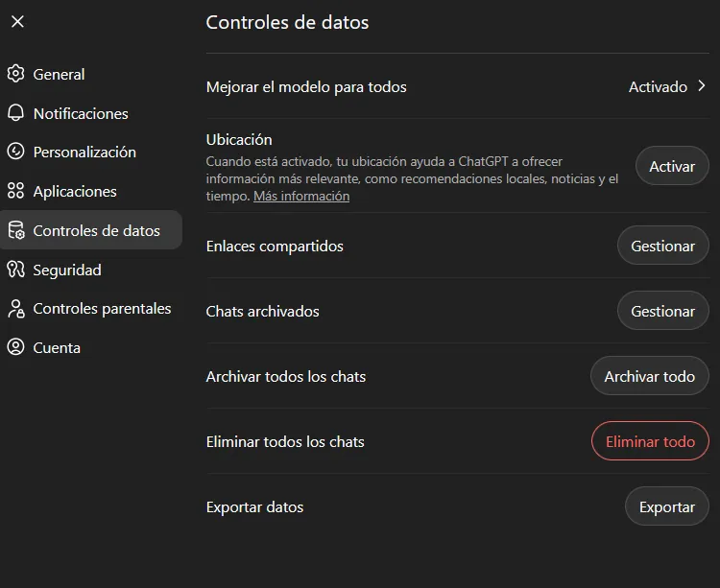Open Mejorar el modelo para todos row

coord(457,86)
